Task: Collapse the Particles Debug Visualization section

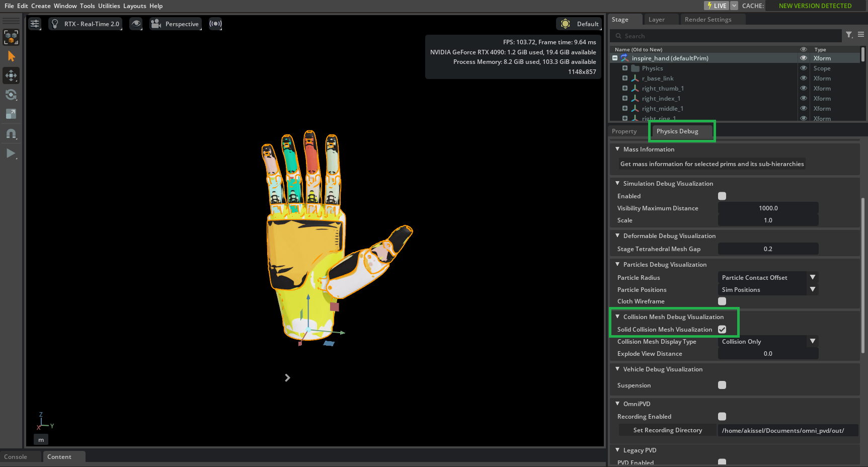Action: click(x=617, y=264)
